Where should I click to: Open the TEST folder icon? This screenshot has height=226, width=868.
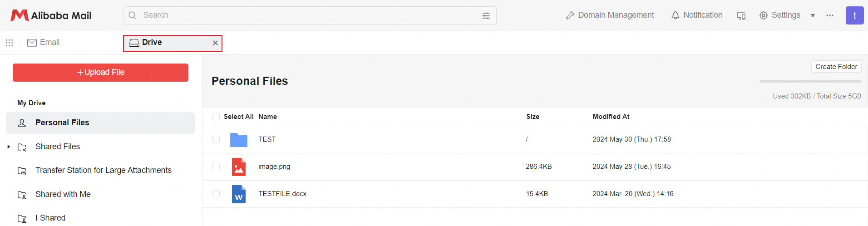coord(239,140)
